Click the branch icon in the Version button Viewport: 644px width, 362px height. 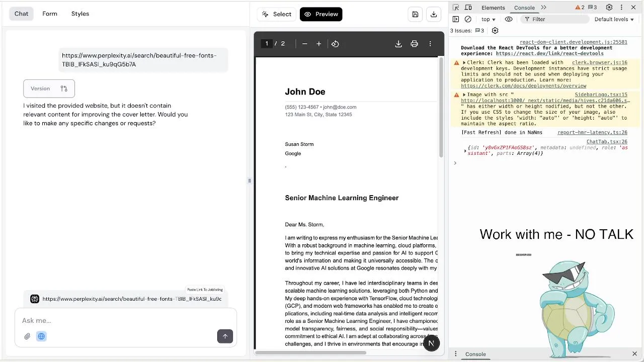pyautogui.click(x=64, y=88)
